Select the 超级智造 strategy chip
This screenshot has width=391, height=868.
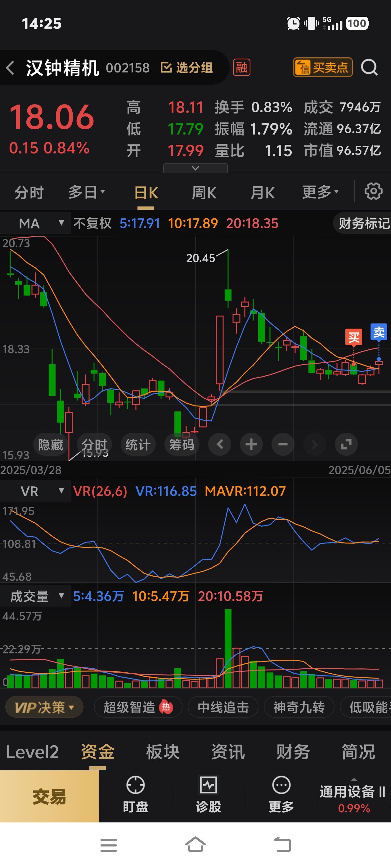coord(138,707)
